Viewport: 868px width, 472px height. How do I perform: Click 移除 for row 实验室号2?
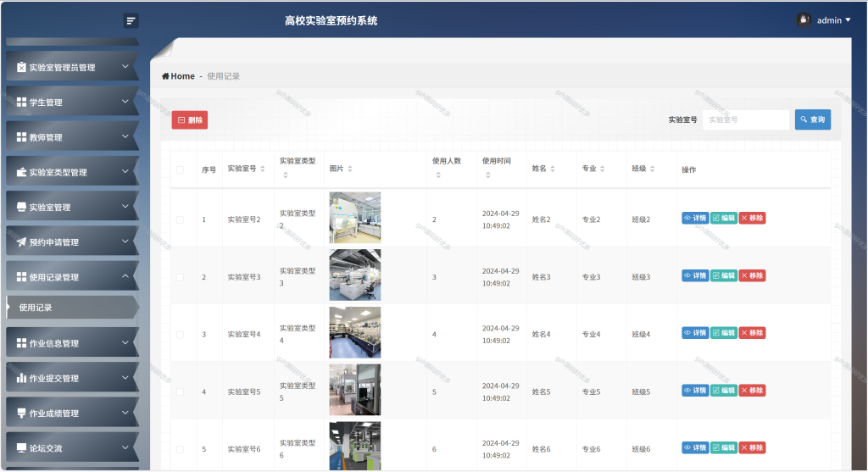[x=753, y=218]
